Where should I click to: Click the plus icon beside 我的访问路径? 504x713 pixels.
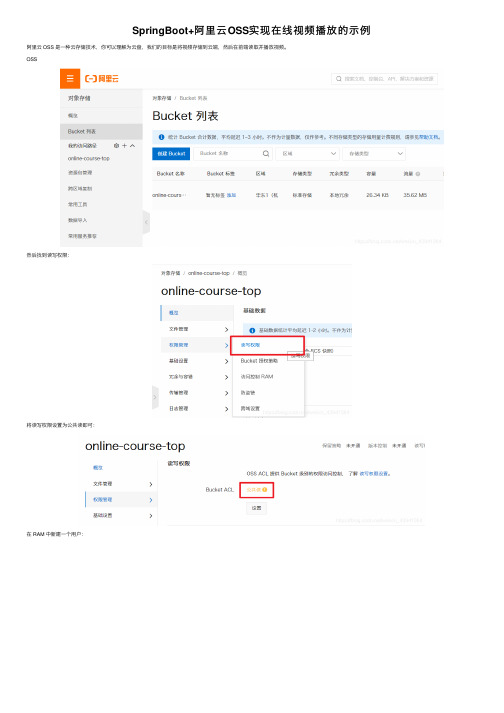pyautogui.click(x=124, y=146)
